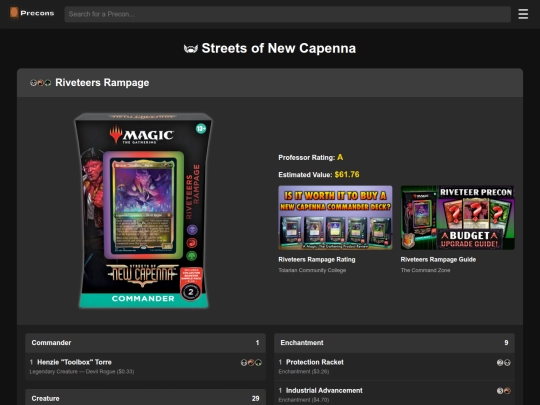540x405 pixels.
Task: Open the Riveteers Rampage Rating link
Action: click(317, 259)
